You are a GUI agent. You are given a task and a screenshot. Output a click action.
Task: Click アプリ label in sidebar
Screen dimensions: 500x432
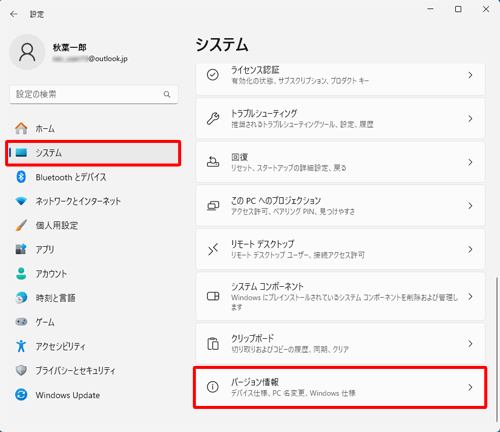click(45, 249)
